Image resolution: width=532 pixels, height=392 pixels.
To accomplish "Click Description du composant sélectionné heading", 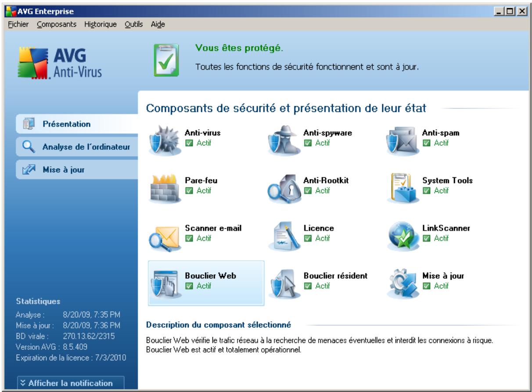I will pyautogui.click(x=218, y=325).
